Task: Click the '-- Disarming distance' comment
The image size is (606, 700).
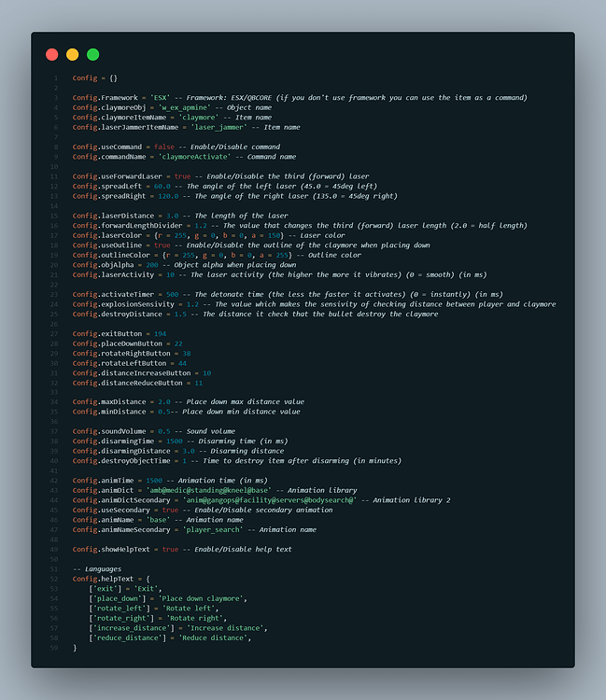Action: pyautogui.click(x=241, y=451)
